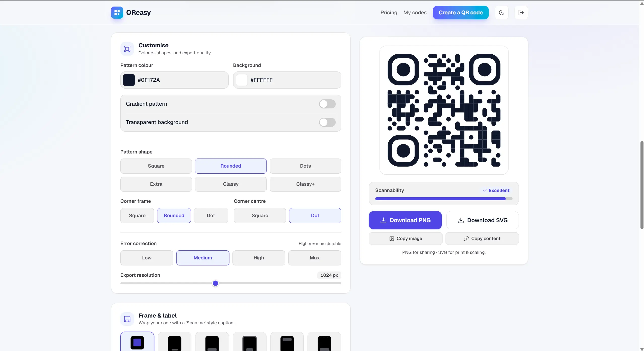Image resolution: width=644 pixels, height=351 pixels.
Task: Click 'PNG for sharing · SVG for print' note
Action: pyautogui.click(x=444, y=252)
